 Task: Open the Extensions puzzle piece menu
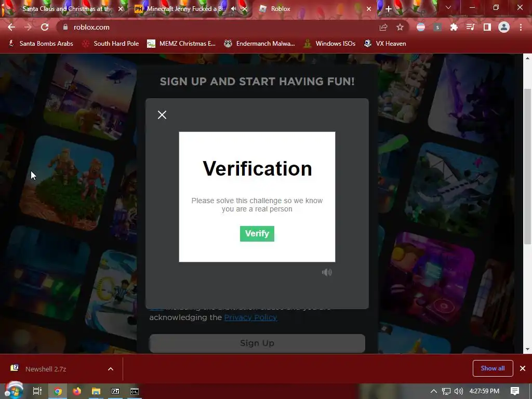click(454, 27)
